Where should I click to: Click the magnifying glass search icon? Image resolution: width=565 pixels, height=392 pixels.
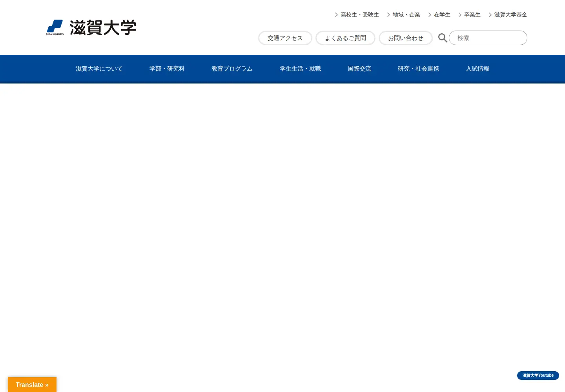(x=443, y=38)
